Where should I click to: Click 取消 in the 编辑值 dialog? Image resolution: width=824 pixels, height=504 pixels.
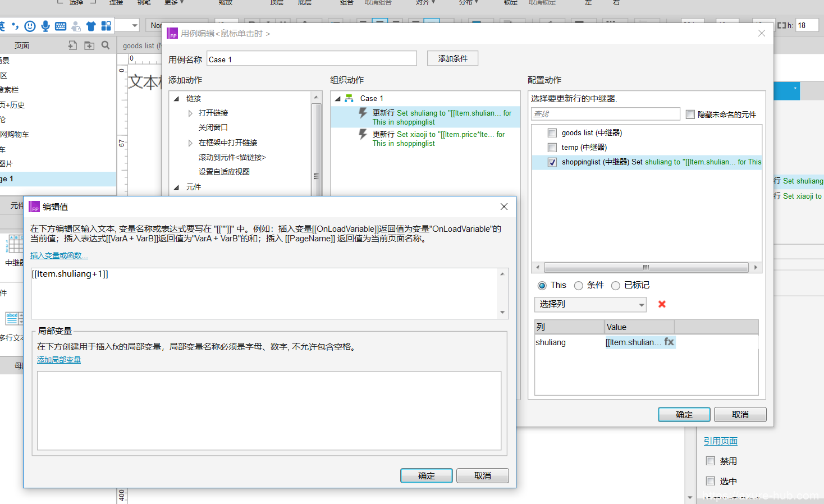point(482,475)
